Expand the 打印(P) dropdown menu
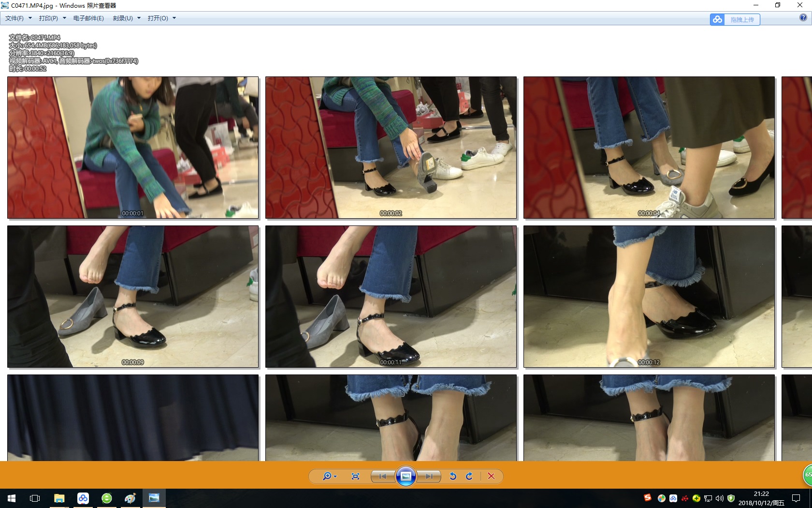Image resolution: width=812 pixels, height=508 pixels. tap(52, 18)
